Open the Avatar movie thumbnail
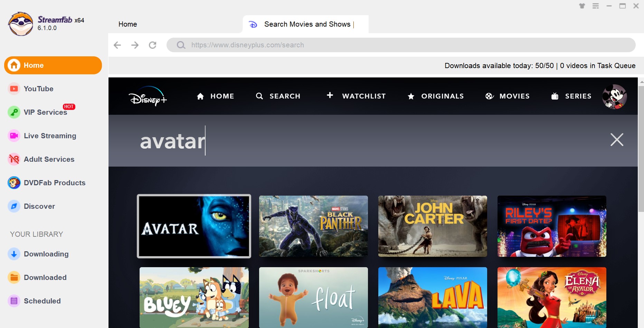Image resolution: width=644 pixels, height=328 pixels. [x=194, y=226]
